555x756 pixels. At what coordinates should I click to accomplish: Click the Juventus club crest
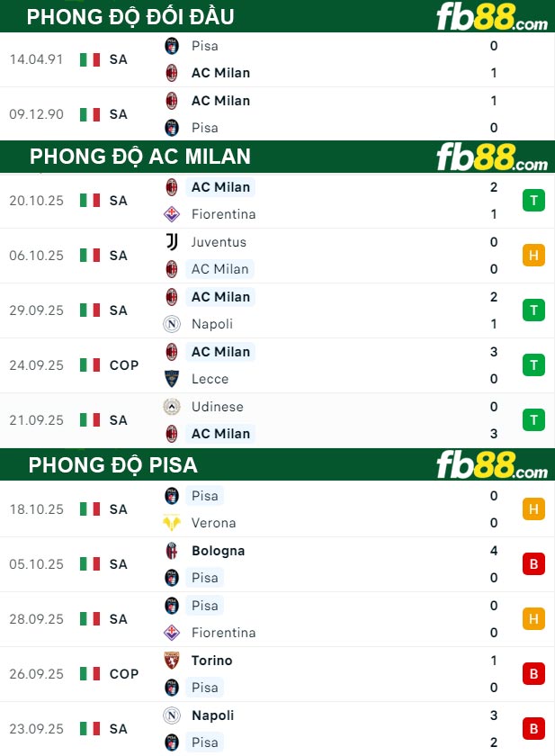tap(172, 241)
